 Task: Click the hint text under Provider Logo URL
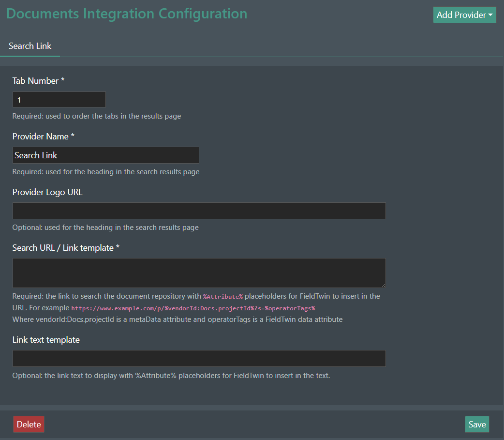(105, 227)
